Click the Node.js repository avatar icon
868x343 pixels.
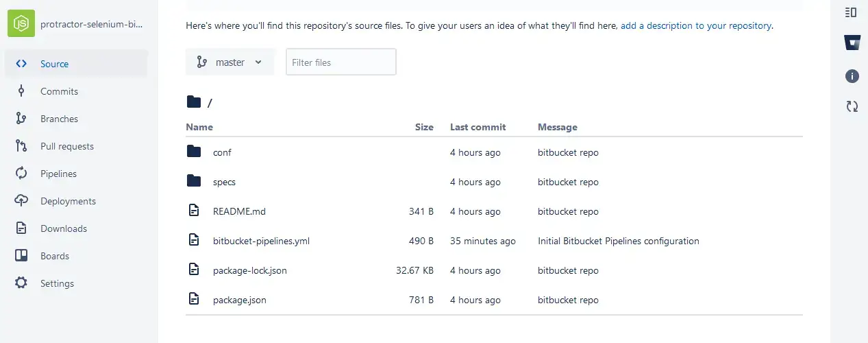21,23
